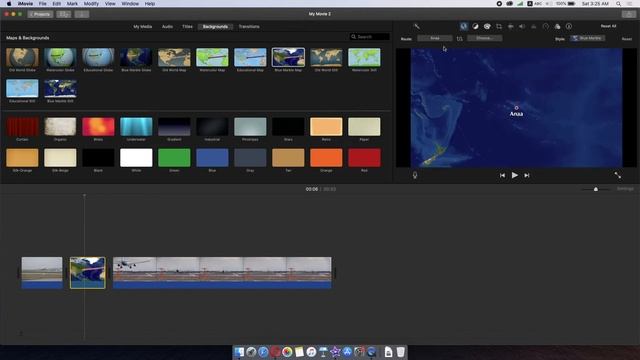Screen dimensions: 640x360
Task: Select the Green solid background swatch
Action: [174, 158]
